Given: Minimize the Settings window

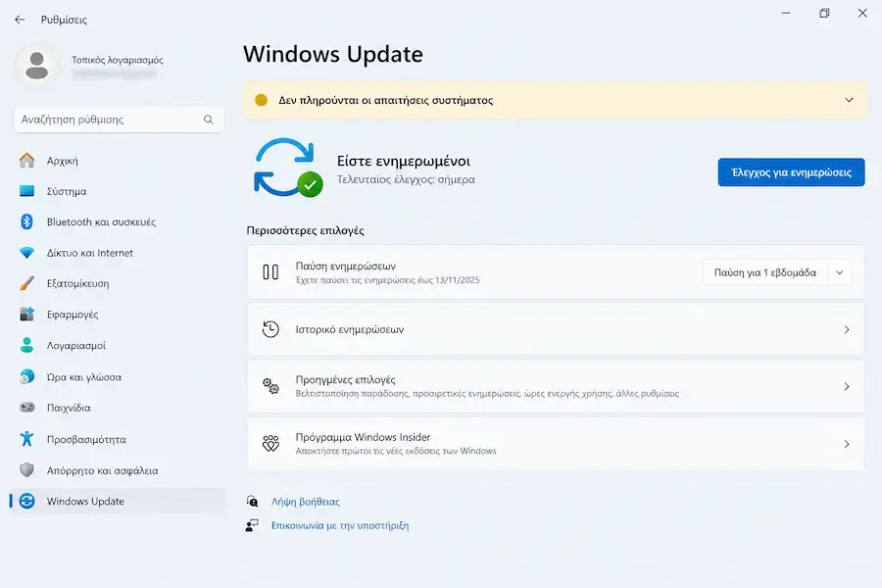Looking at the screenshot, I should (786, 13).
